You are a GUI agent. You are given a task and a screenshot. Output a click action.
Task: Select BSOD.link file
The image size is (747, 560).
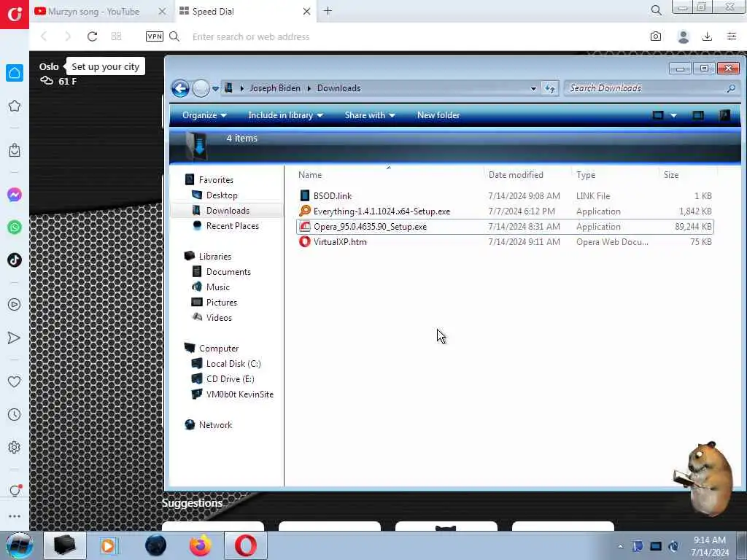tap(333, 195)
